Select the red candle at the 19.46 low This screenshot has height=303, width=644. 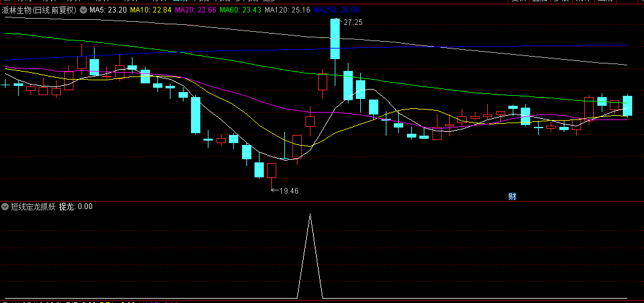[x=271, y=170]
